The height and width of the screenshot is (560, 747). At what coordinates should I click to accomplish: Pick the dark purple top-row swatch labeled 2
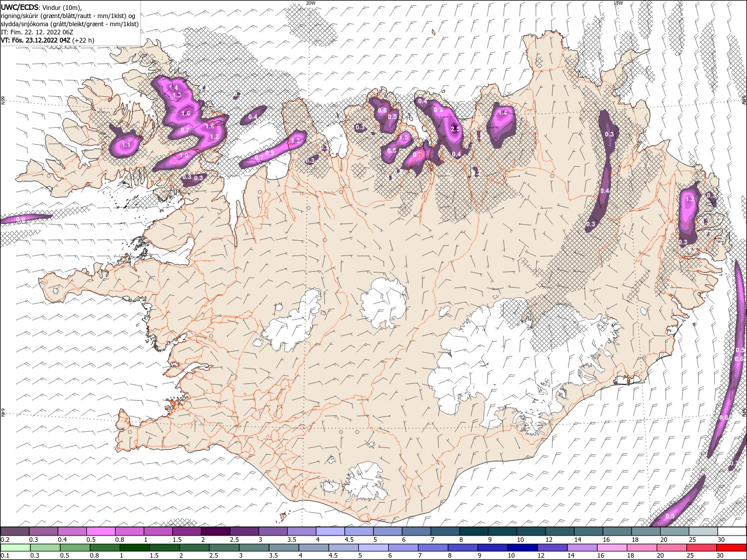click(x=215, y=531)
